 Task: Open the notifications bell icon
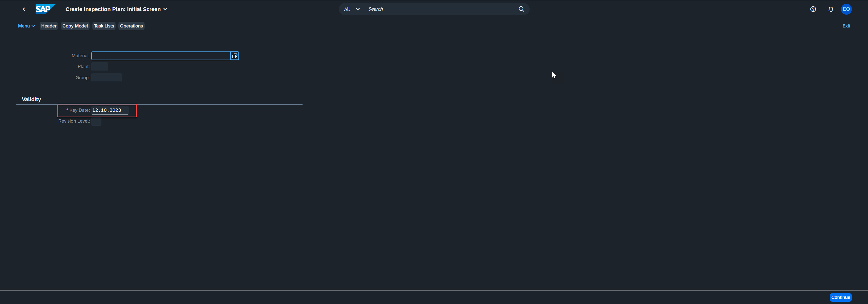click(x=831, y=9)
